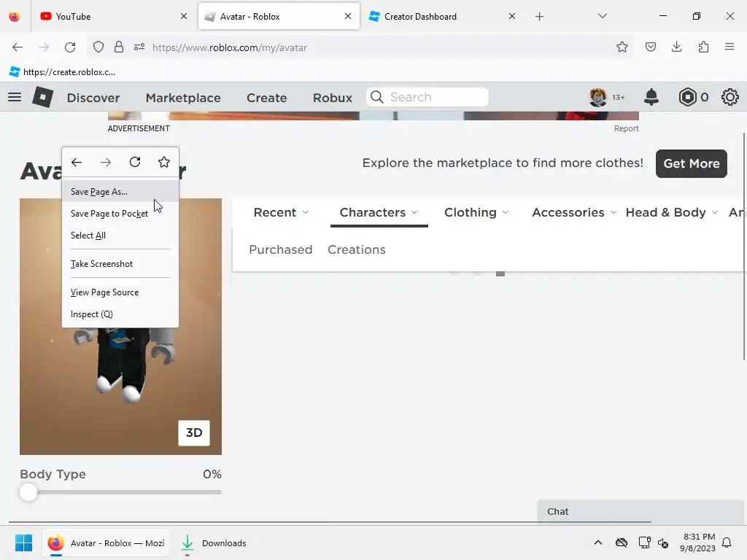
Task: Open Roblox notifications bell
Action: pyautogui.click(x=651, y=97)
